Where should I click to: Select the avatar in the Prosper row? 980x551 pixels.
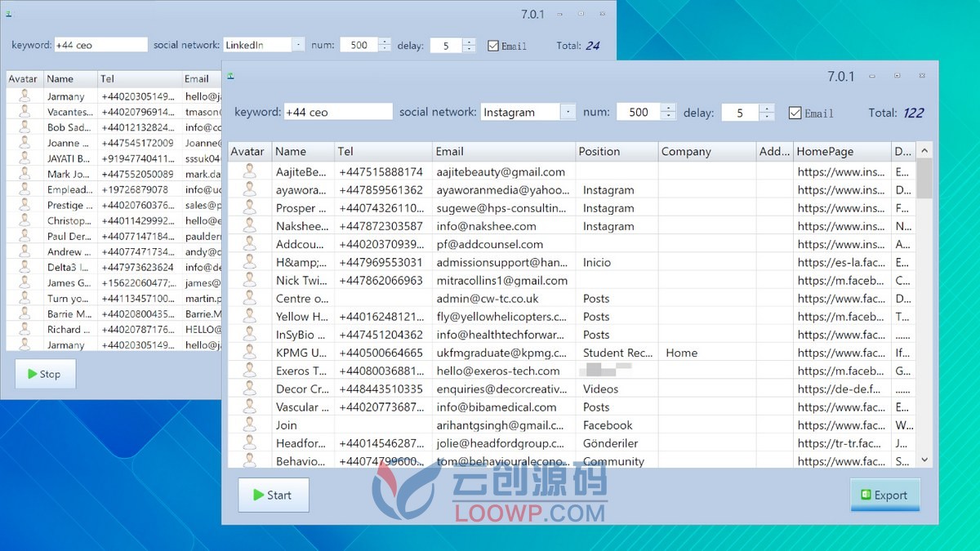click(249, 207)
